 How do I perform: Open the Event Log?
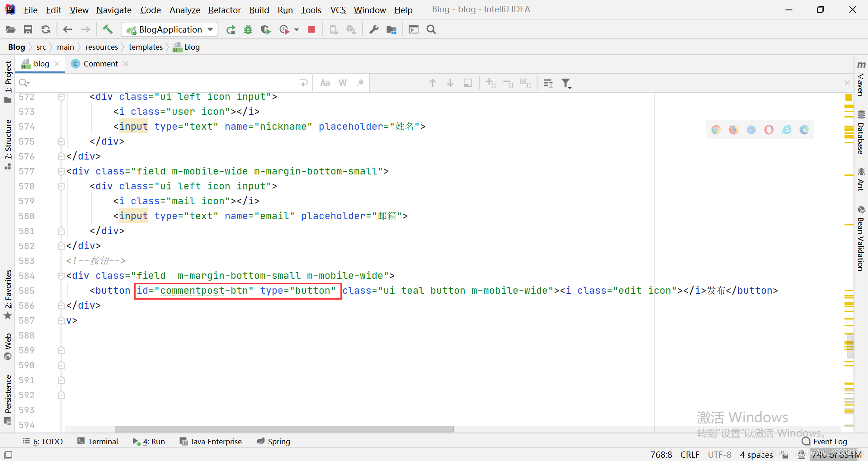[825, 442]
